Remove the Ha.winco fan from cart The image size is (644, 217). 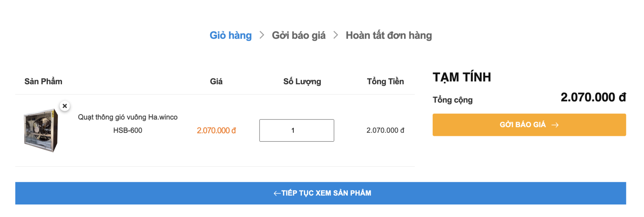point(65,106)
